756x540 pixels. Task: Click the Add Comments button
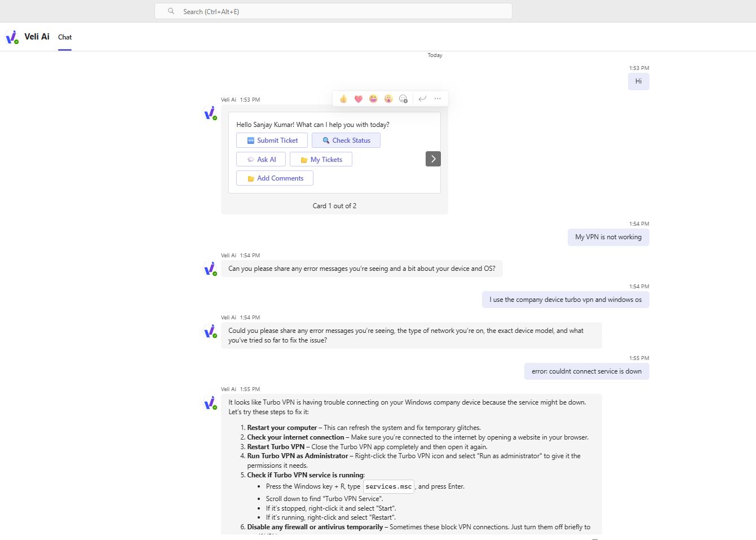click(x=275, y=178)
